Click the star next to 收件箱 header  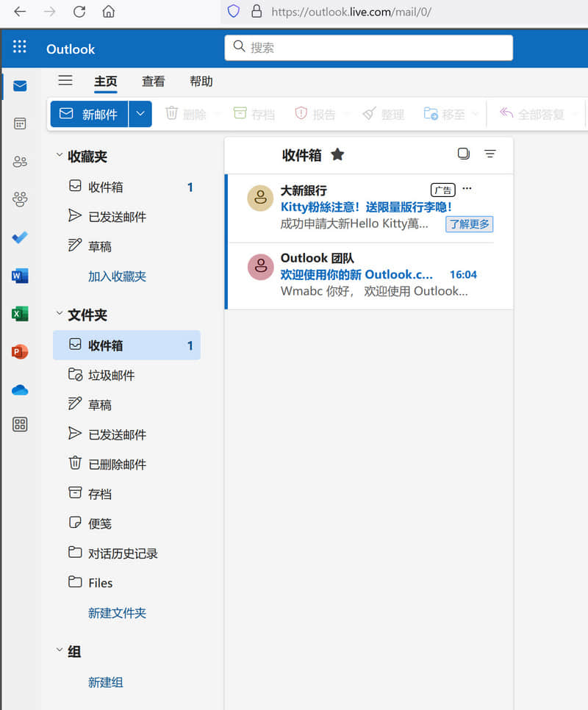[x=337, y=155]
